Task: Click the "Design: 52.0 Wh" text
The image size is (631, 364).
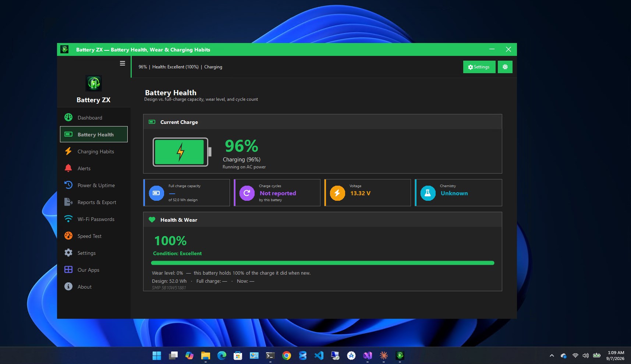Action: pos(169,281)
